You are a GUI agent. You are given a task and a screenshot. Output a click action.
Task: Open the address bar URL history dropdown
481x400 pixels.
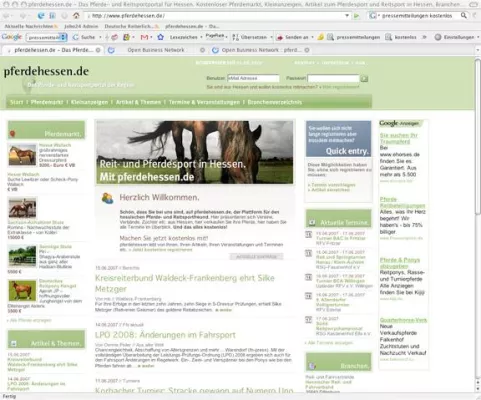pyautogui.click(x=347, y=16)
